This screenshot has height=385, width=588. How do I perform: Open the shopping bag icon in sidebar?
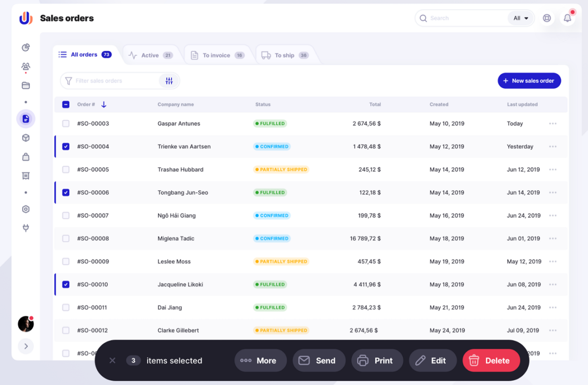click(26, 157)
